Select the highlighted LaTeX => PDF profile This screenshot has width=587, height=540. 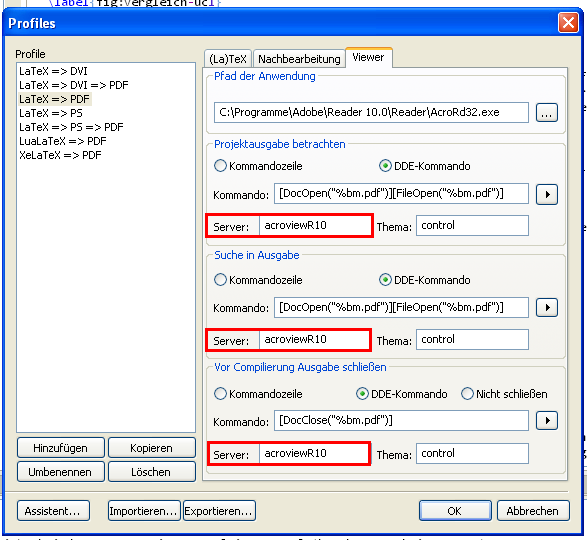pyautogui.click(x=55, y=99)
